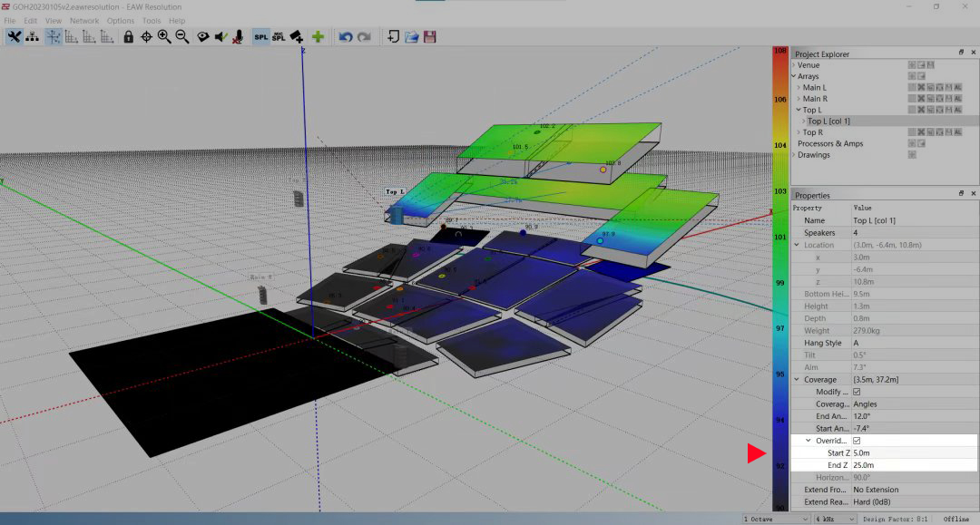Open the View menu

tap(54, 21)
